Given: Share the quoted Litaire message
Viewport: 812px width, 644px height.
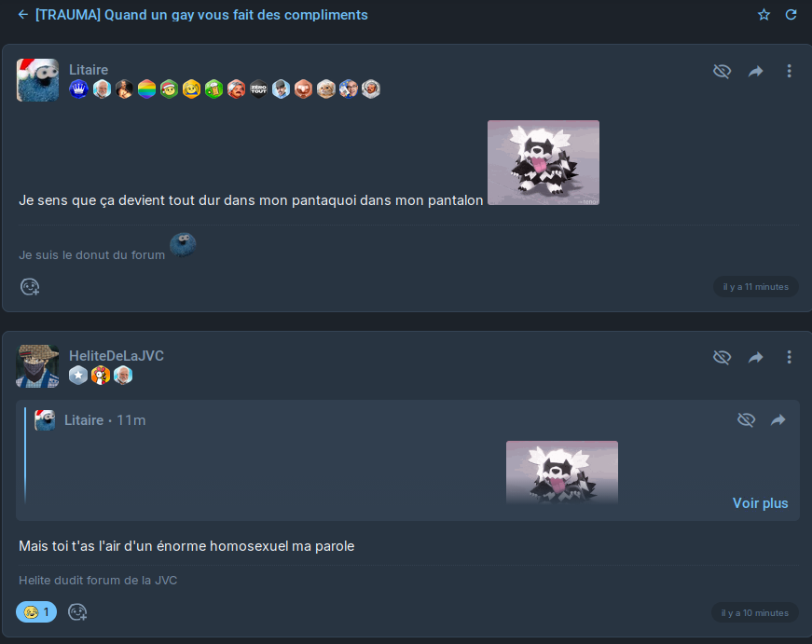Looking at the screenshot, I should point(778,419).
